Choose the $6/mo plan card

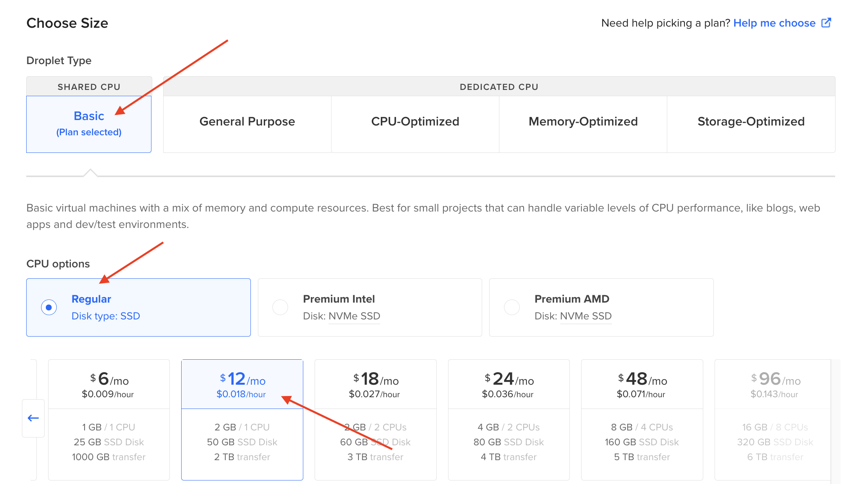coord(109,419)
